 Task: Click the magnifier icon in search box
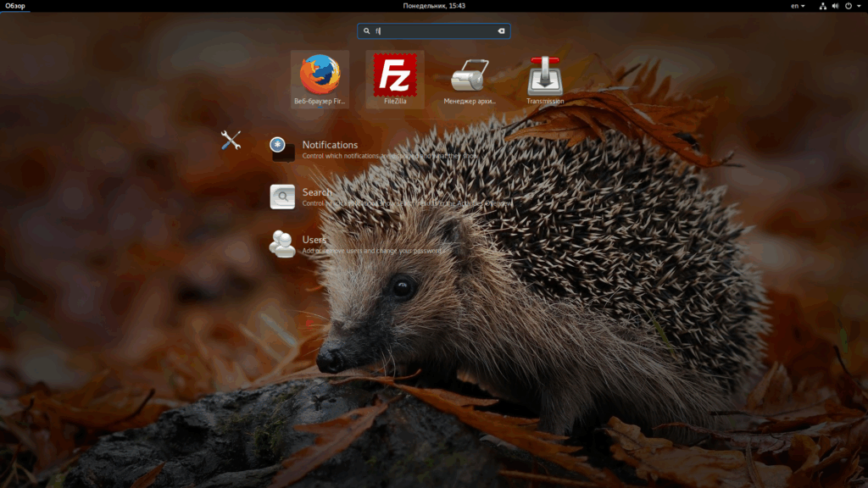tap(366, 31)
